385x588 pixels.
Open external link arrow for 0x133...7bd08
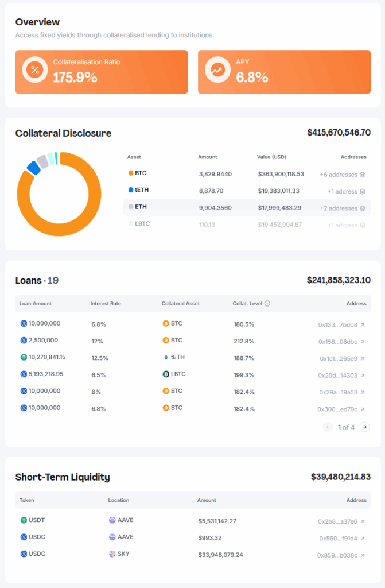coord(363,325)
